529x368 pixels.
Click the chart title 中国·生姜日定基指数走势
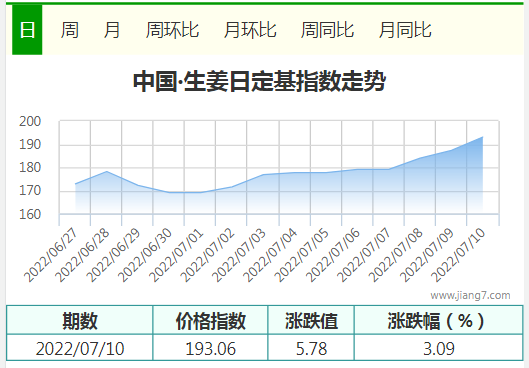tap(259, 81)
